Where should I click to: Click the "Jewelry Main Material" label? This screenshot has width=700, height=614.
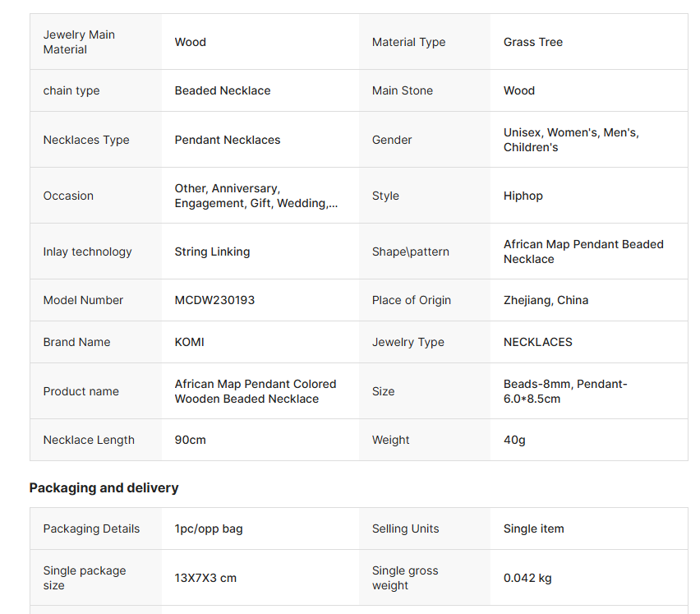click(x=79, y=42)
